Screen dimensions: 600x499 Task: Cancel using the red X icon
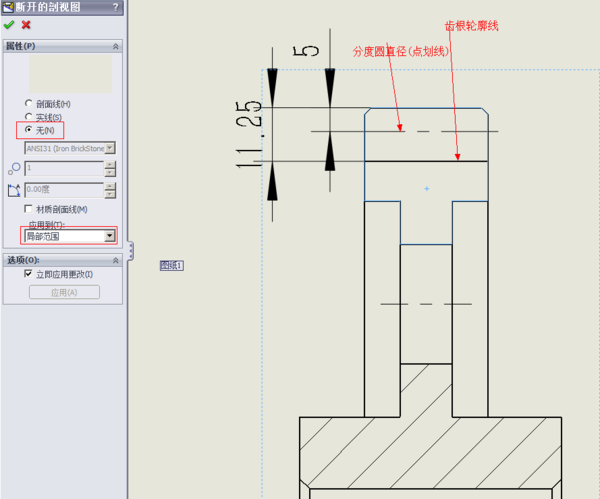26,25
